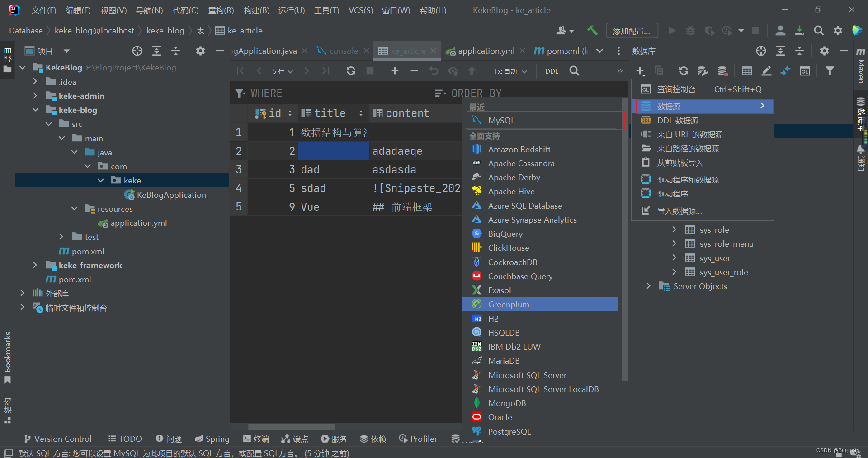Click the build project hammer icon
This screenshot has height=458, width=868.
pyautogui.click(x=592, y=30)
